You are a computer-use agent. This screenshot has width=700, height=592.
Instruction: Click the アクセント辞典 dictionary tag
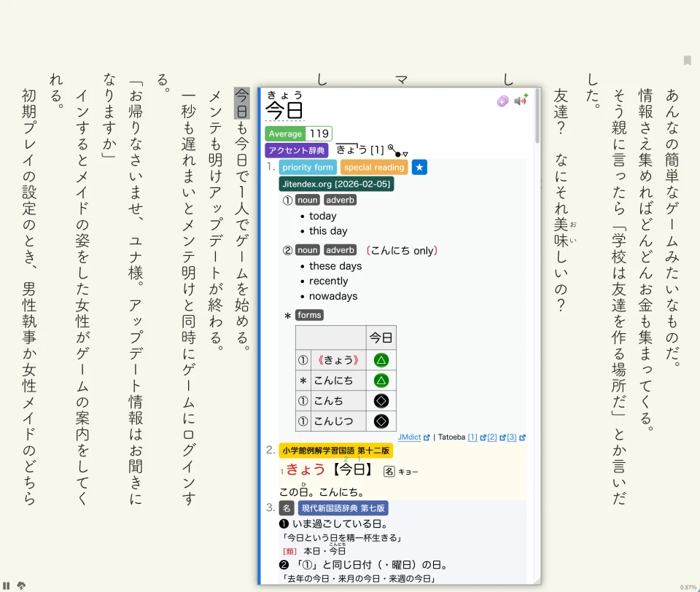tap(297, 150)
